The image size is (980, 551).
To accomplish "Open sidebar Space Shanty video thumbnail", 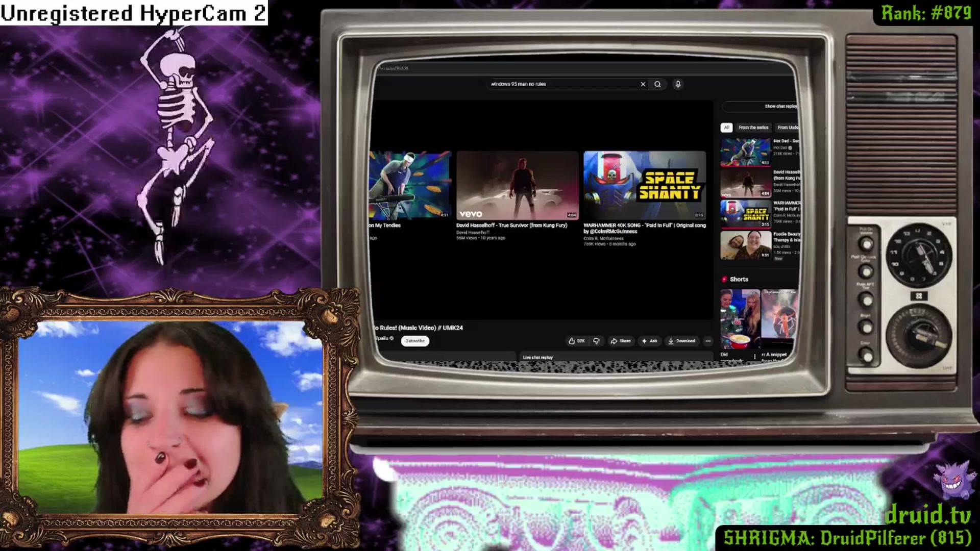I will pyautogui.click(x=745, y=214).
